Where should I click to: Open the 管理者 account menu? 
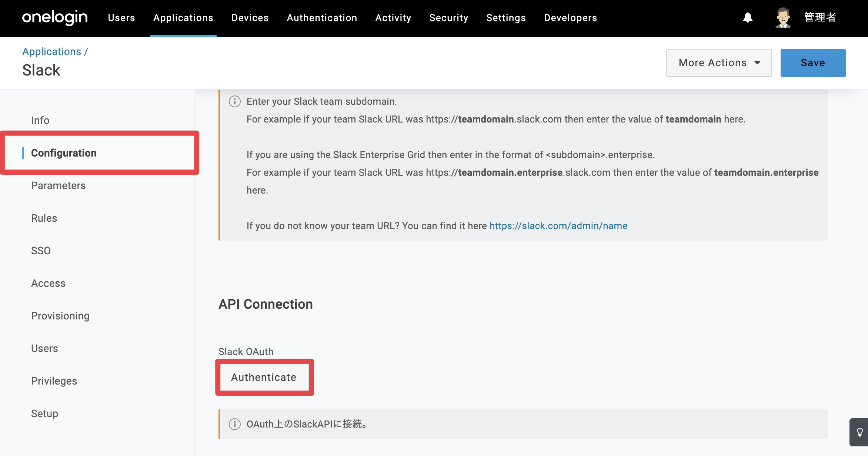tap(820, 17)
